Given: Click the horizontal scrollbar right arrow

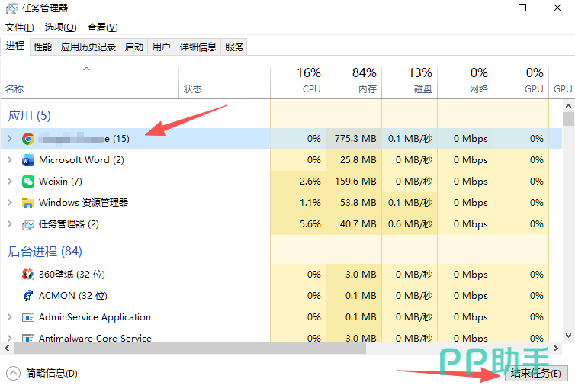Looking at the screenshot, I should [x=556, y=348].
